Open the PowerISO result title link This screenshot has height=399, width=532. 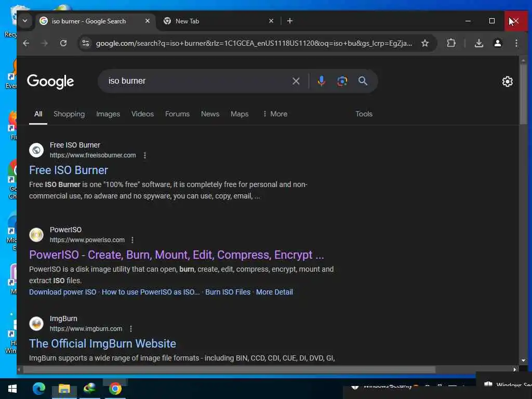[x=177, y=255]
